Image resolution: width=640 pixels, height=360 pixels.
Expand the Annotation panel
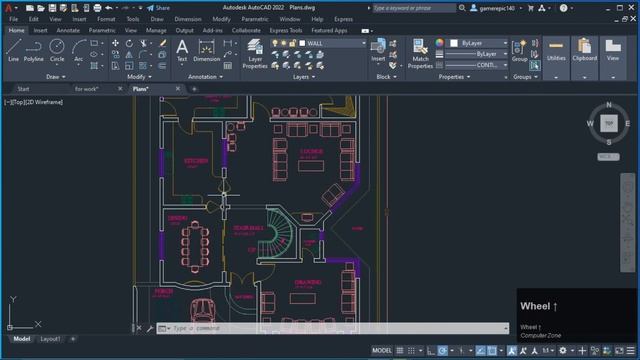pos(205,76)
